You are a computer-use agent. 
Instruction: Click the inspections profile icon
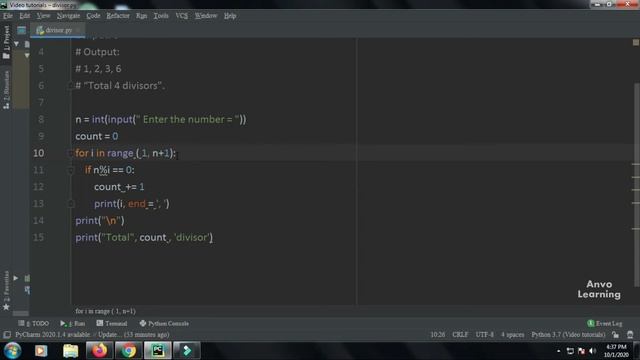(x=630, y=335)
